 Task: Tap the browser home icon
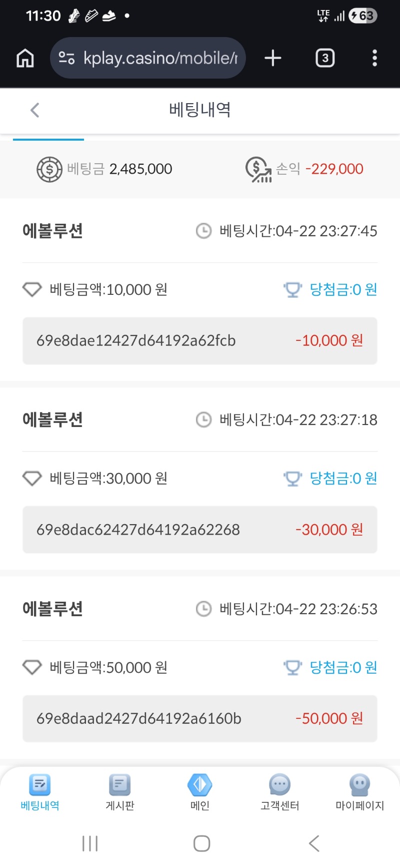(x=25, y=59)
